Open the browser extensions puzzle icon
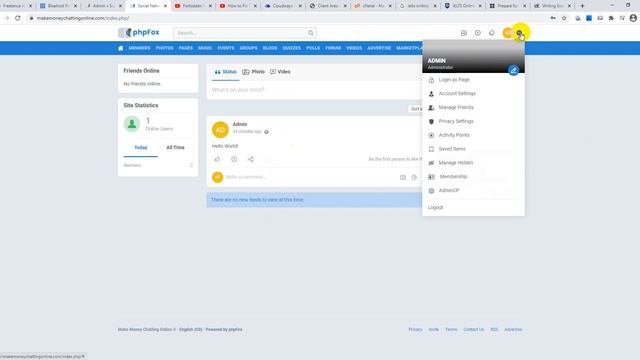 click(x=611, y=18)
